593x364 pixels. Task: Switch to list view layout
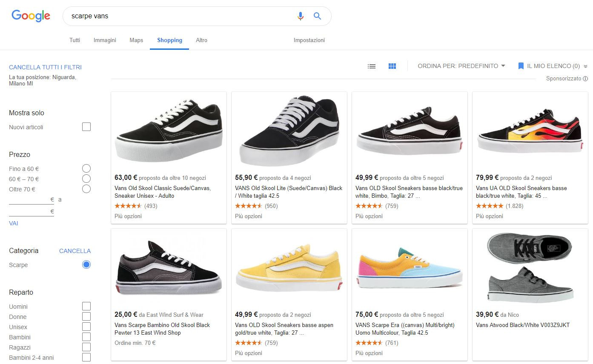pyautogui.click(x=372, y=66)
